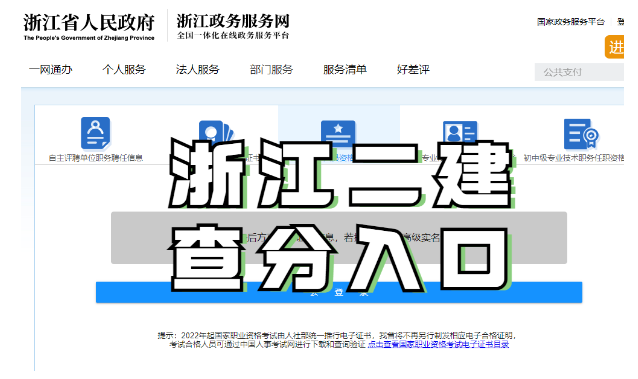Screen dimensions: 638x379
Task: Open 国家政务服务平台 link
Action: pos(570,22)
